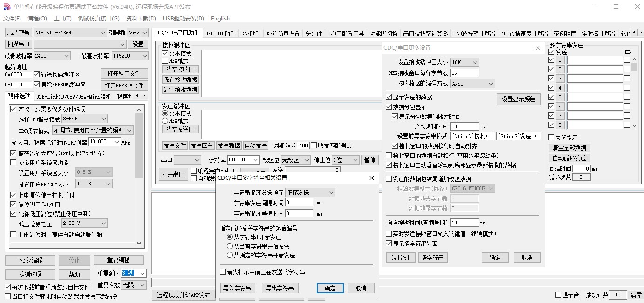This screenshot has width=644, height=303.
Task: Open 低压检测电压 2.00 V dropdown
Action: click(84, 224)
